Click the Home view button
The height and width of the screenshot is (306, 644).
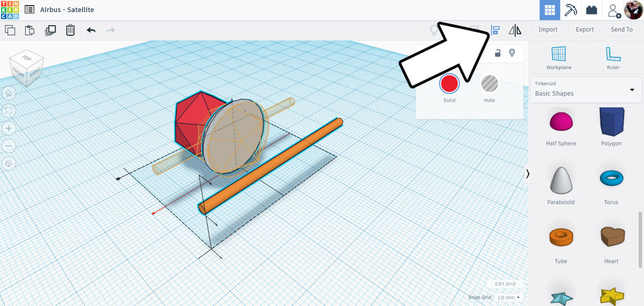coord(9,93)
